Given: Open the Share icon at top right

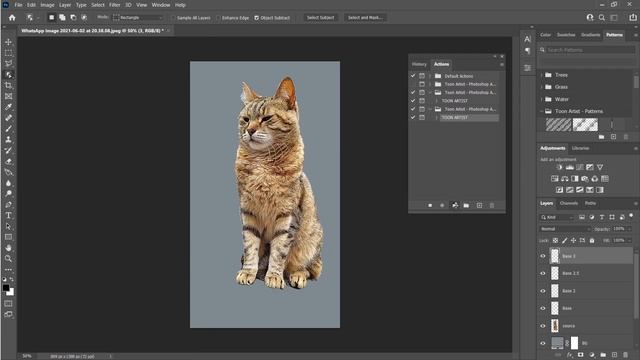Looking at the screenshot, I should 633,18.
